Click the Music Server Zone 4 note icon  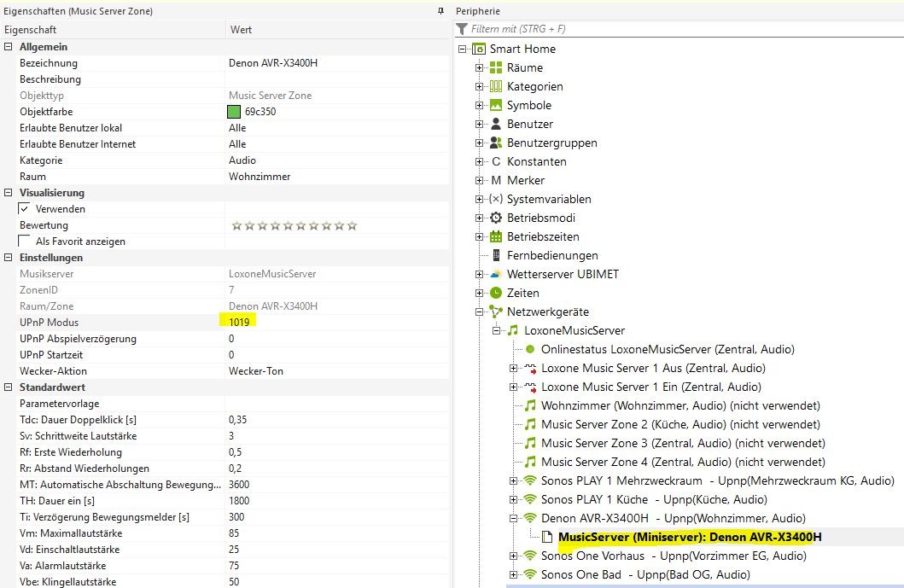530,463
